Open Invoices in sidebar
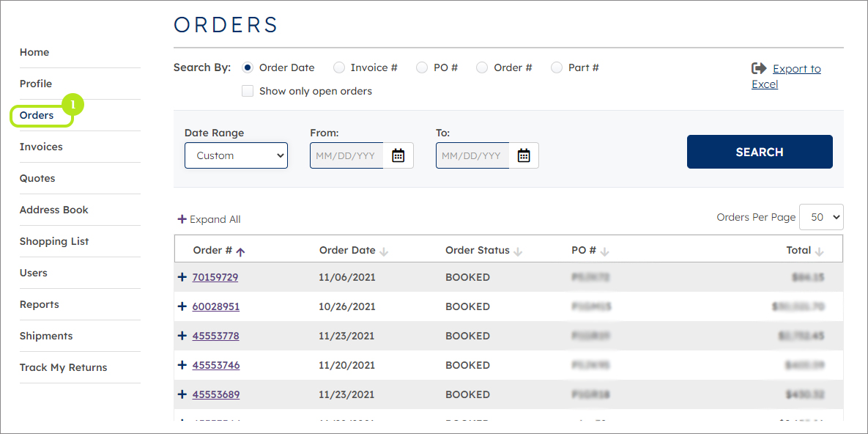This screenshot has height=434, width=868. (41, 147)
